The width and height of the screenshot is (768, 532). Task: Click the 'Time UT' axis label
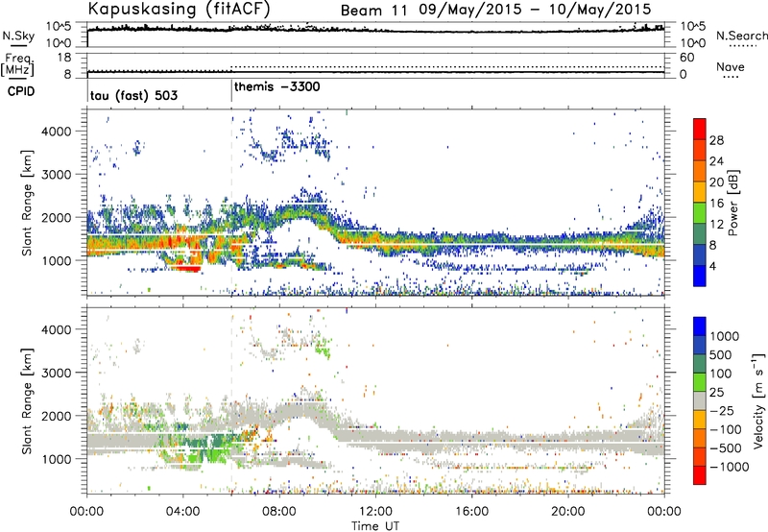coord(375,526)
